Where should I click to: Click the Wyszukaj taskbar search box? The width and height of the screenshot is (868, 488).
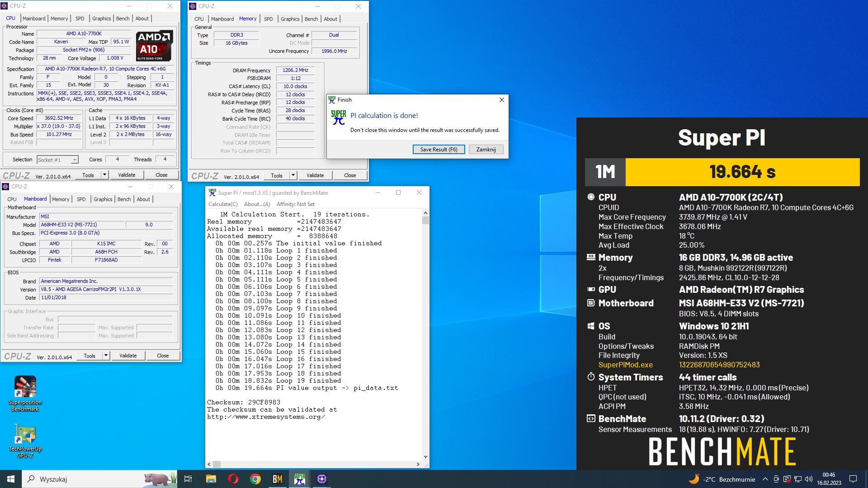click(x=100, y=479)
